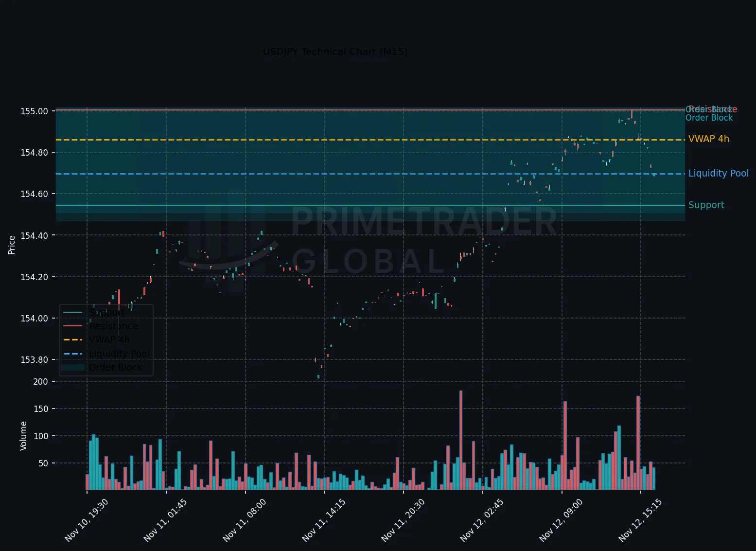Select the 154.80 price axis label
756x551 pixels.
tap(34, 153)
